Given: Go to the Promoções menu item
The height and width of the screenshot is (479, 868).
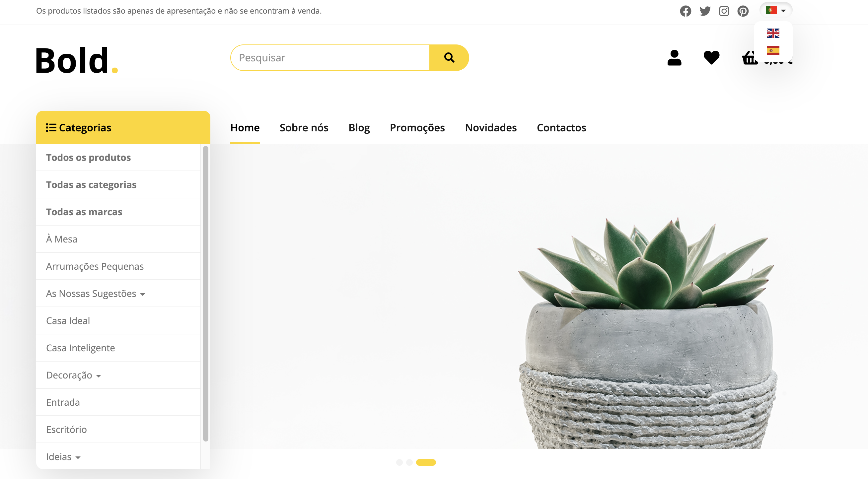Looking at the screenshot, I should click(x=417, y=128).
